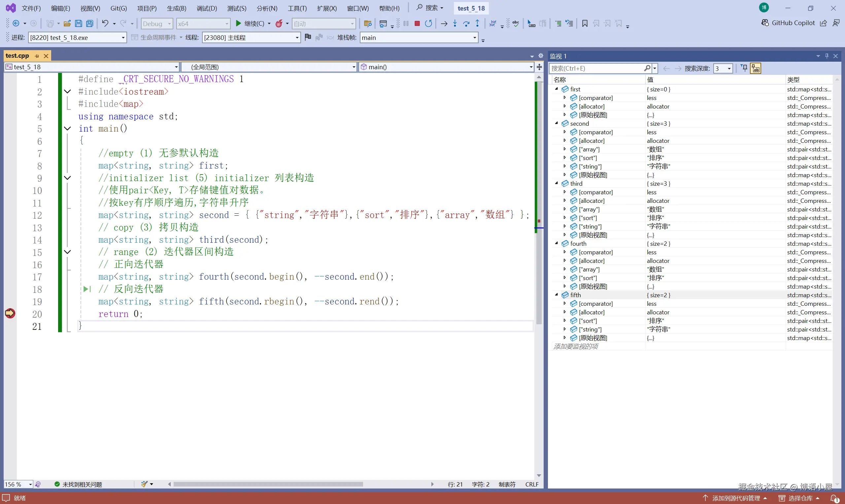Click the Save All toolbar icon
This screenshot has width=845, height=504.
pos(90,23)
